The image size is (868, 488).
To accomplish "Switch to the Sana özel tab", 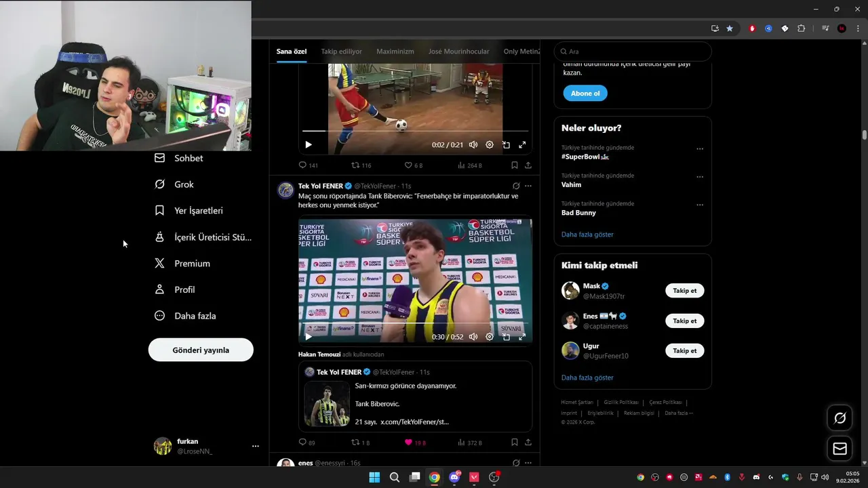I will [x=292, y=52].
